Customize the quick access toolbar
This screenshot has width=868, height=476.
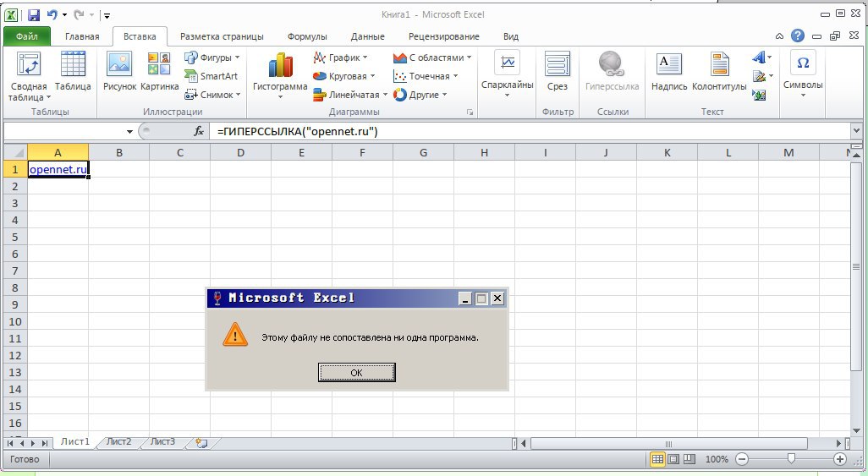pyautogui.click(x=107, y=15)
